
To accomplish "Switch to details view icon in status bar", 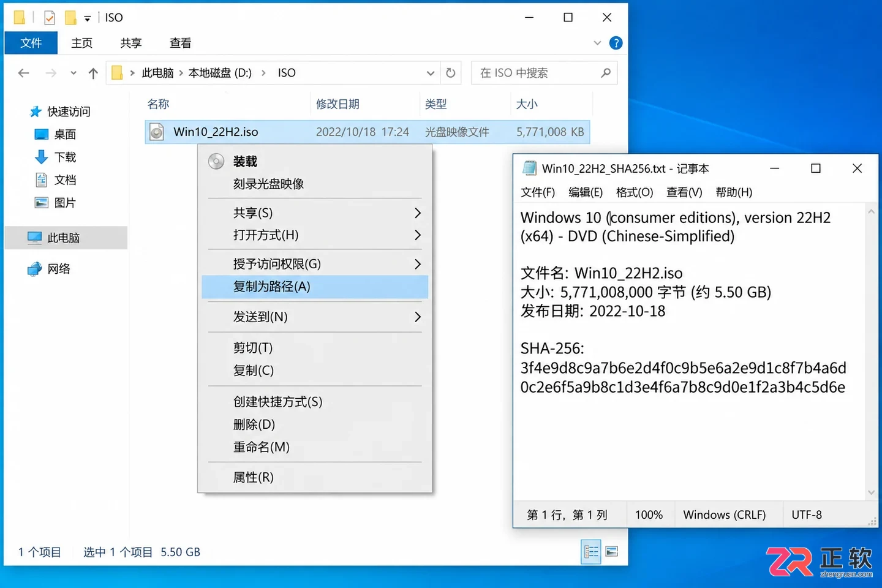I will [591, 552].
